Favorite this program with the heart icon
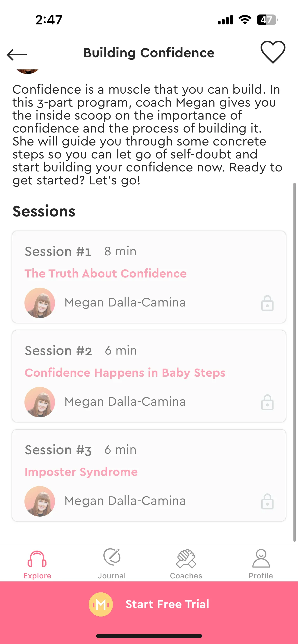 (273, 52)
